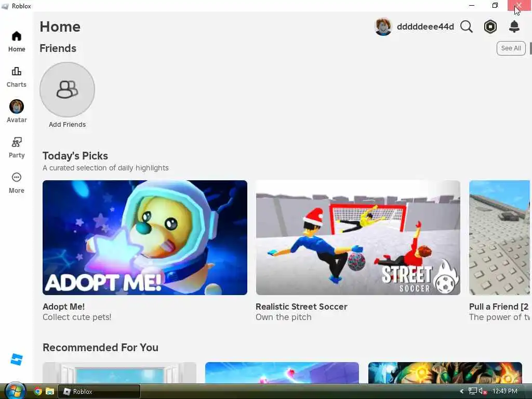Open the notifications bell icon

click(514, 26)
